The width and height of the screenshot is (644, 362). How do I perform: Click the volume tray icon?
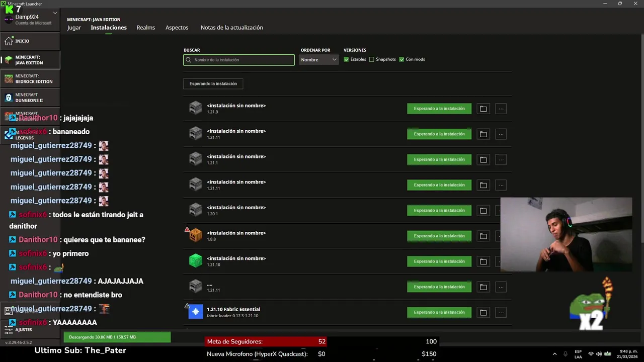click(x=599, y=354)
